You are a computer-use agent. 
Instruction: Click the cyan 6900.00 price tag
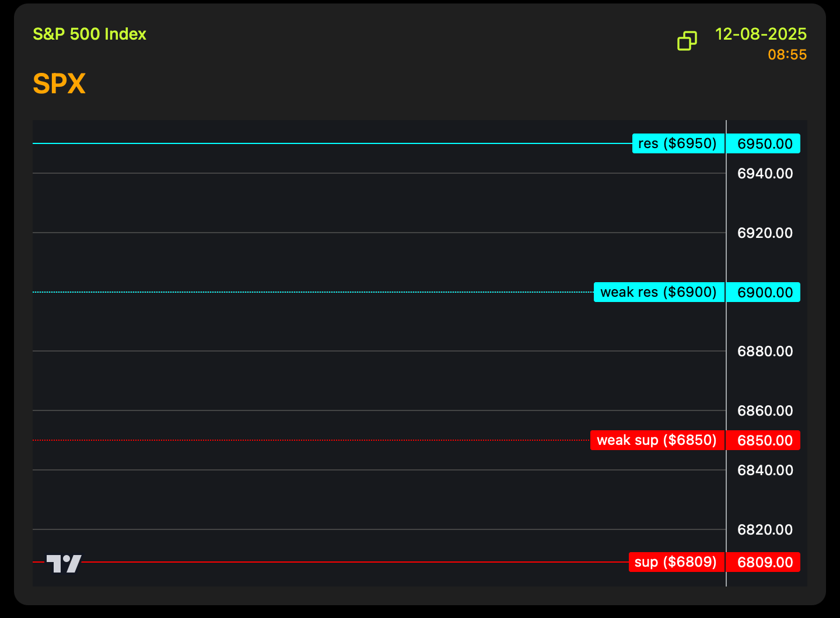click(764, 292)
